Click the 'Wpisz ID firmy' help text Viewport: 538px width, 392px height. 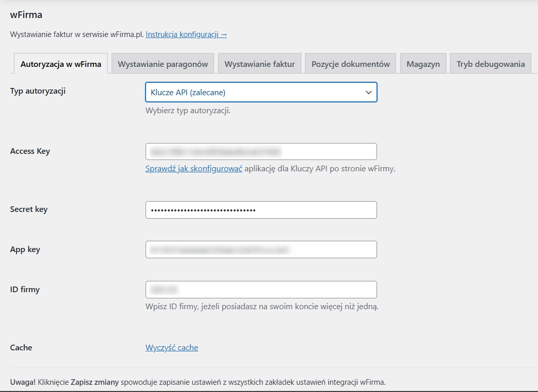pos(262,306)
